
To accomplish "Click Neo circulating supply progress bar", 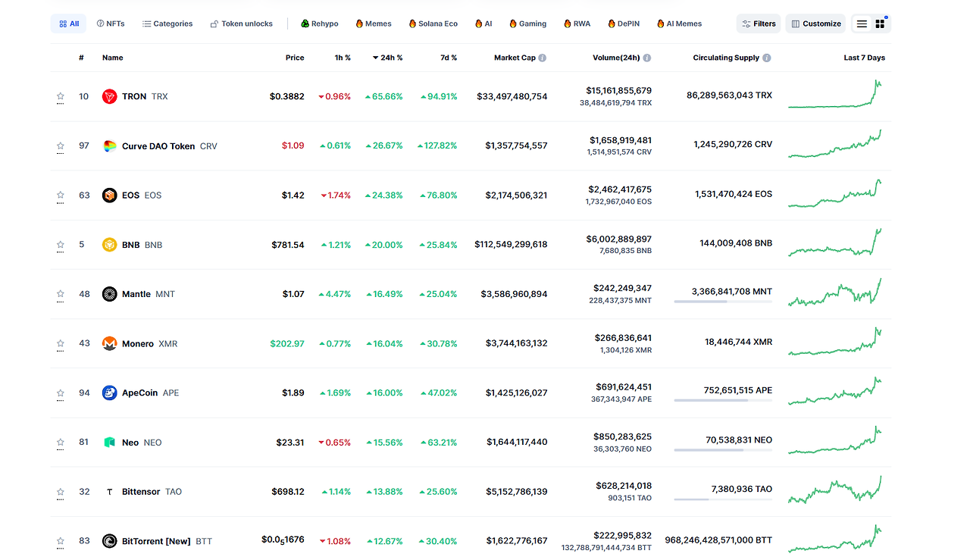I will pyautogui.click(x=723, y=450).
